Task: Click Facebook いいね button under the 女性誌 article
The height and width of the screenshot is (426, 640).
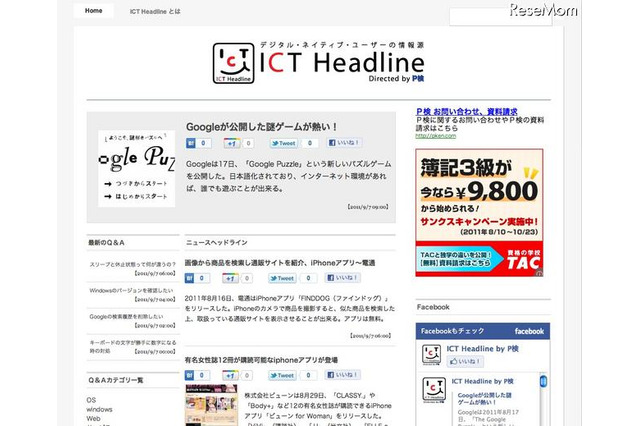Action: click(x=342, y=375)
